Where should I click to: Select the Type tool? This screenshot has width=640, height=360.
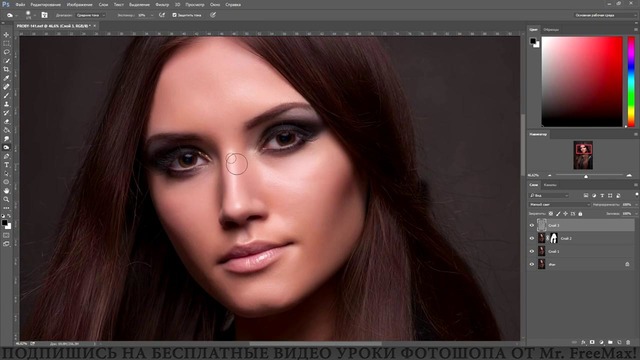coord(6,165)
